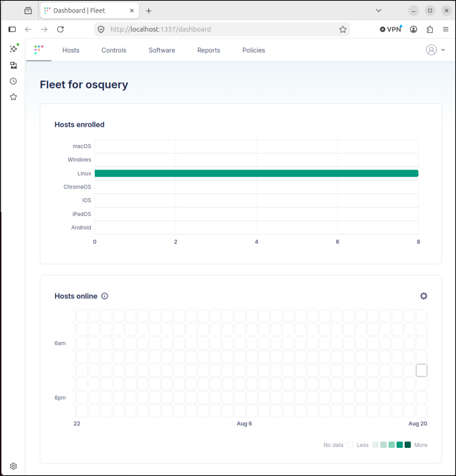
Task: Go back with the browser back arrow
Action: pyautogui.click(x=28, y=29)
